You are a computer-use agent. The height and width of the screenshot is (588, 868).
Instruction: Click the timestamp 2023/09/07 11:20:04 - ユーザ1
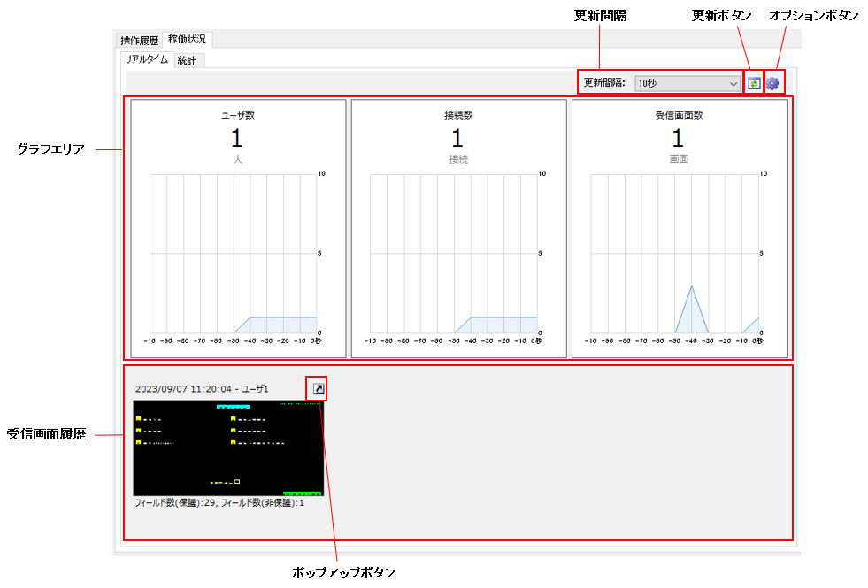click(202, 389)
